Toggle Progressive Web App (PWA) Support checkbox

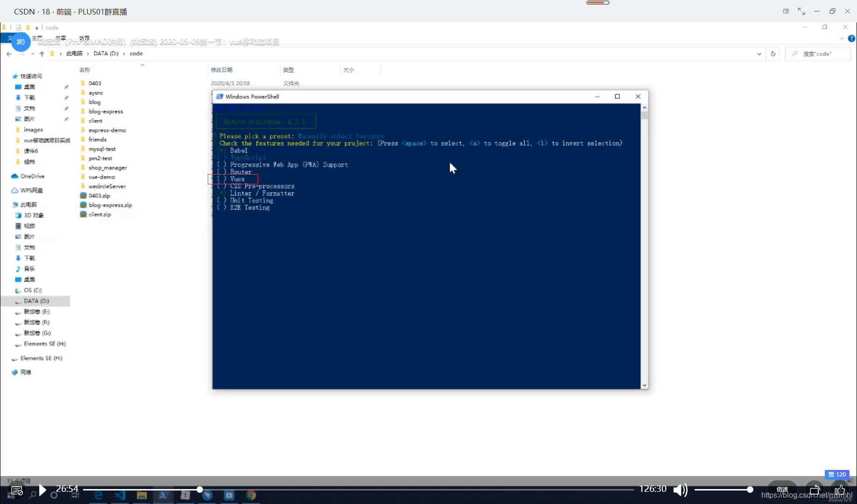pos(222,165)
